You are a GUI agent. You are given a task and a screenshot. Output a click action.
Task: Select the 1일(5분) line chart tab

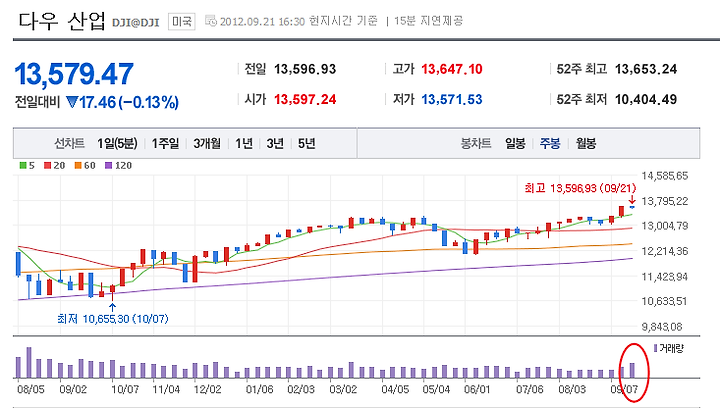tap(117, 144)
